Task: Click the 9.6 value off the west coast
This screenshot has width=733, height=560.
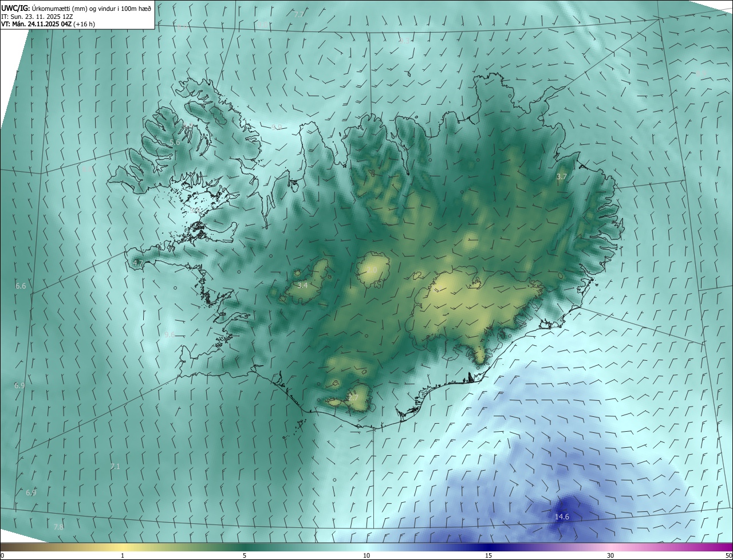Action: coord(170,335)
